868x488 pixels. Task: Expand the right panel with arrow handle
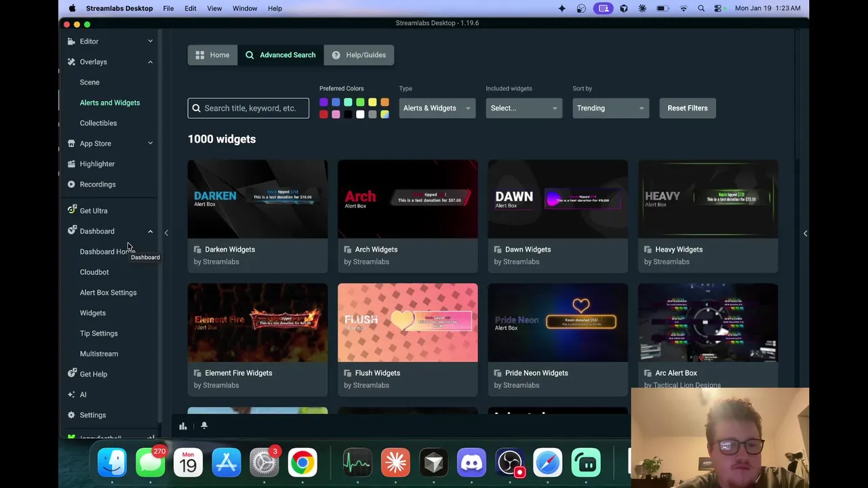point(805,233)
